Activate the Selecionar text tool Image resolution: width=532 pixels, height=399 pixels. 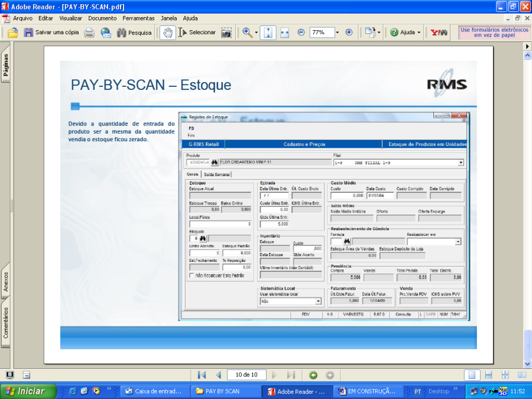[x=197, y=33]
